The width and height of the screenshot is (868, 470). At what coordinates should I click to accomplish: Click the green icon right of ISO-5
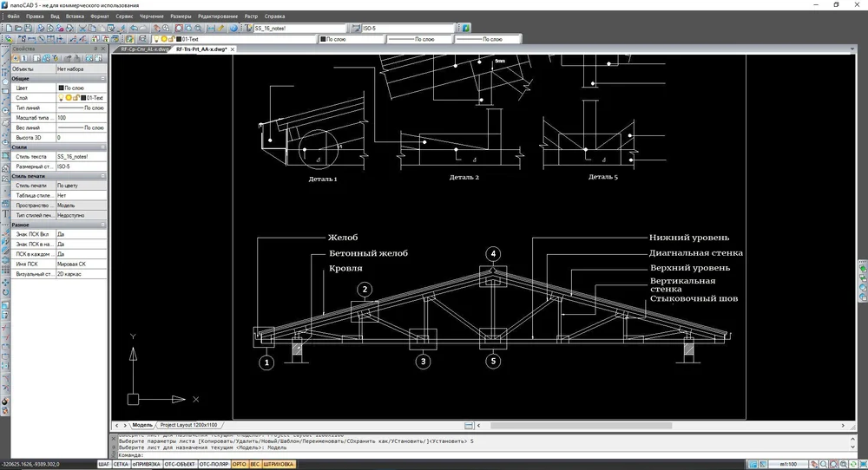(466, 28)
